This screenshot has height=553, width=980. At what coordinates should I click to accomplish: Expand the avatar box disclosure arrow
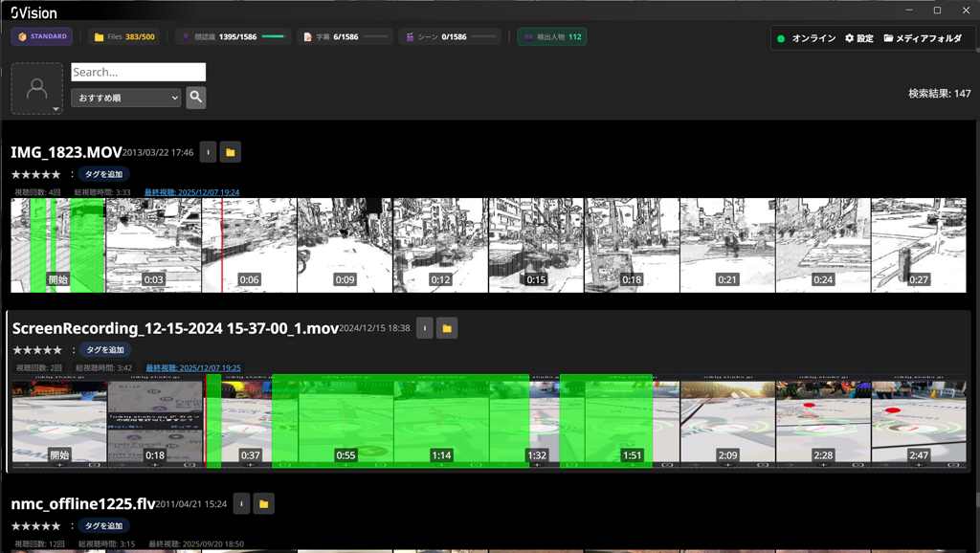(56, 108)
